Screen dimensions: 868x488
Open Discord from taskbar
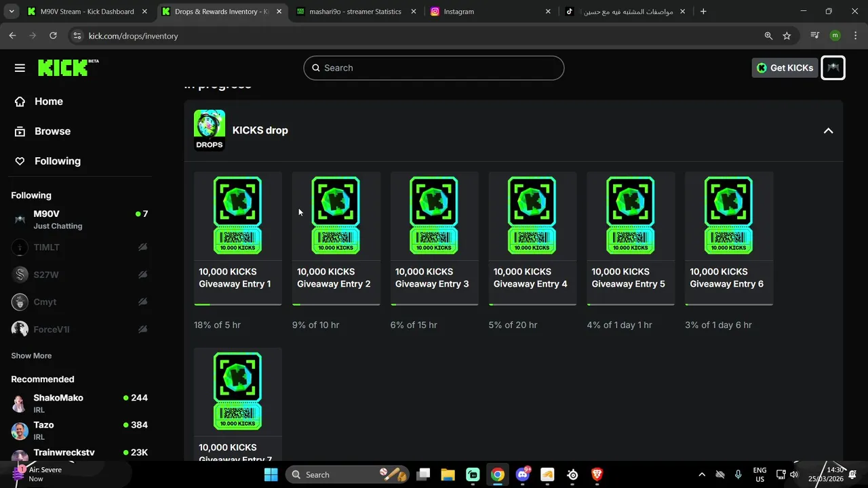(523, 474)
